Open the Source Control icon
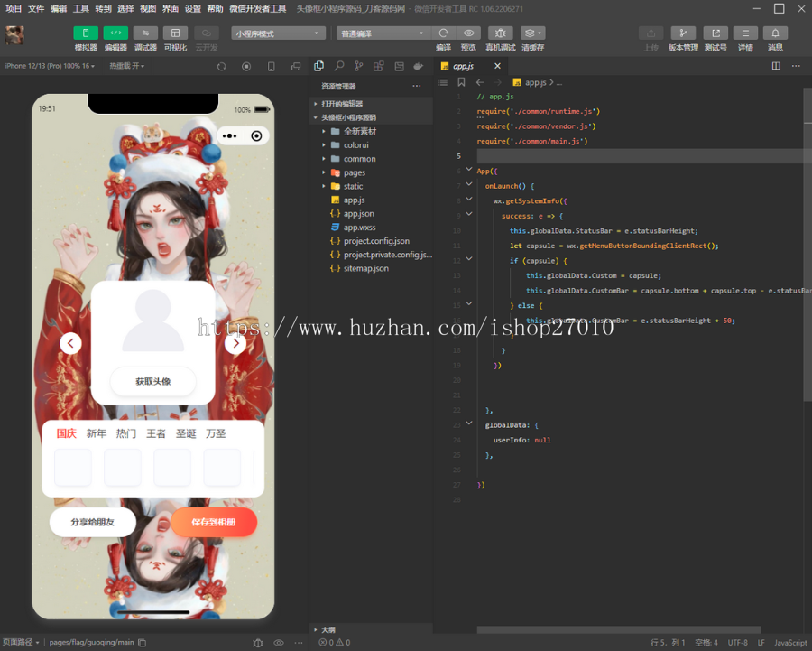The height and width of the screenshot is (651, 812). pos(359,66)
